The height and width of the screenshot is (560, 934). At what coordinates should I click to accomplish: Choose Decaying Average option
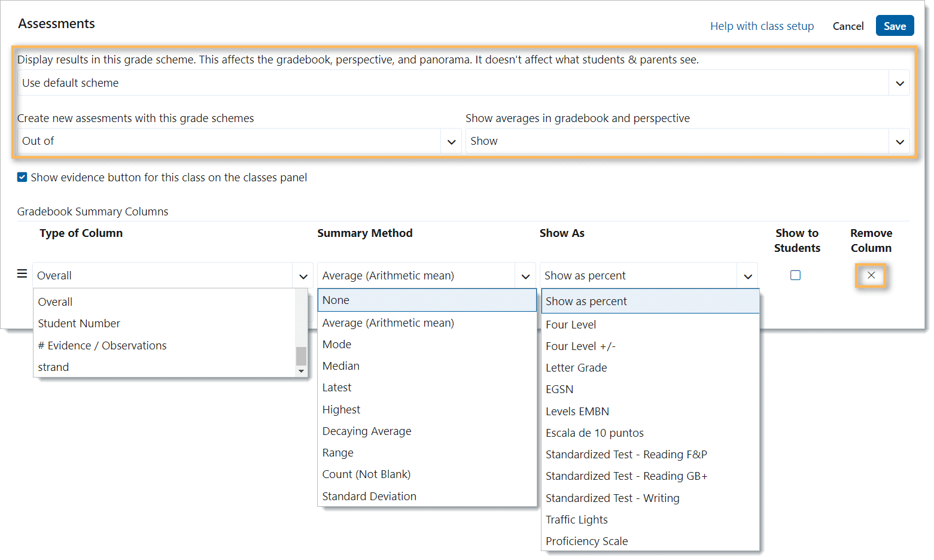[367, 431]
